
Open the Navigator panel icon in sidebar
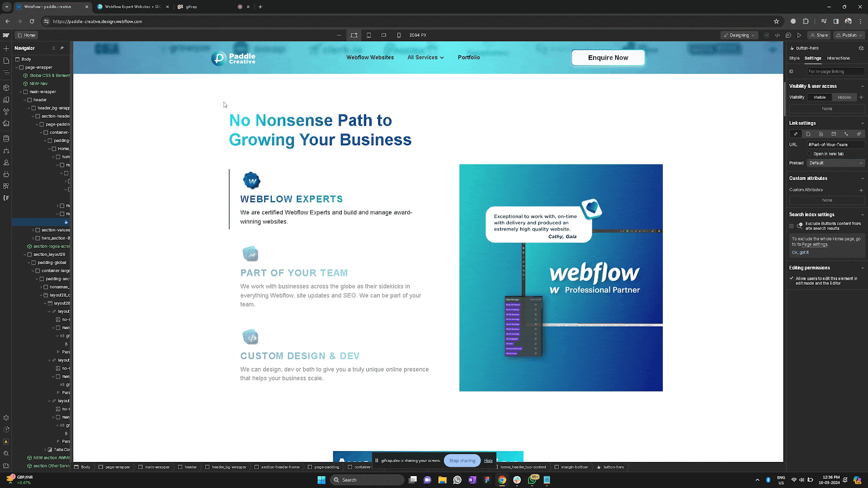pyautogui.click(x=6, y=73)
